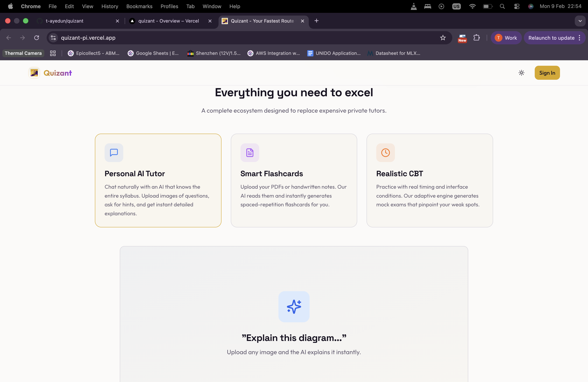
Task: Click the blue sparkle AI icon
Action: coord(294,306)
